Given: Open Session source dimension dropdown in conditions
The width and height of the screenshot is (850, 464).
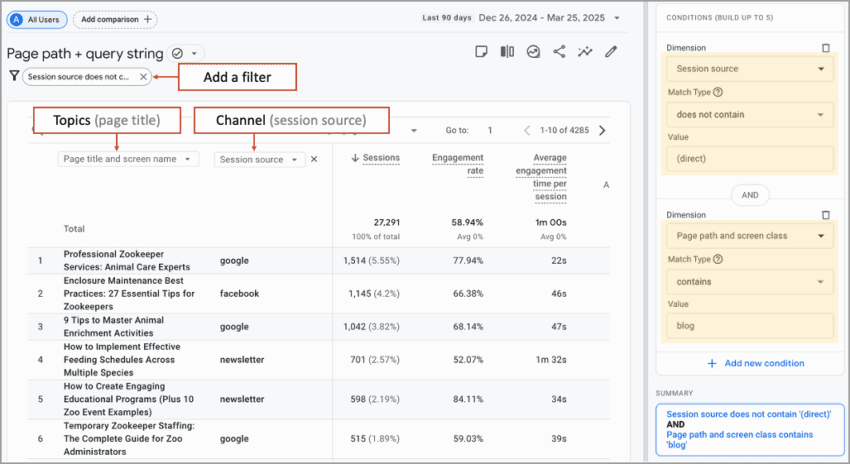Looking at the screenshot, I should 750,69.
